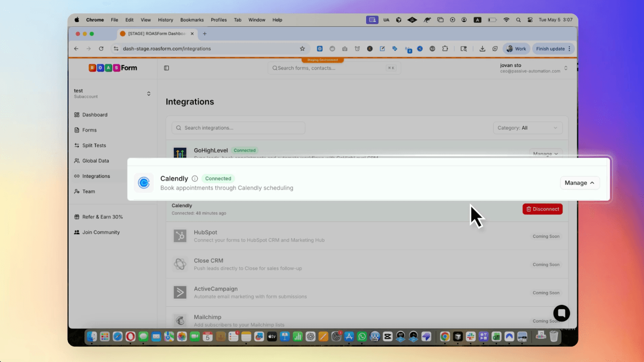Select the [STAGE] ROASForm Dashboard tab
Image resolution: width=644 pixels, height=362 pixels.
tap(156, 34)
